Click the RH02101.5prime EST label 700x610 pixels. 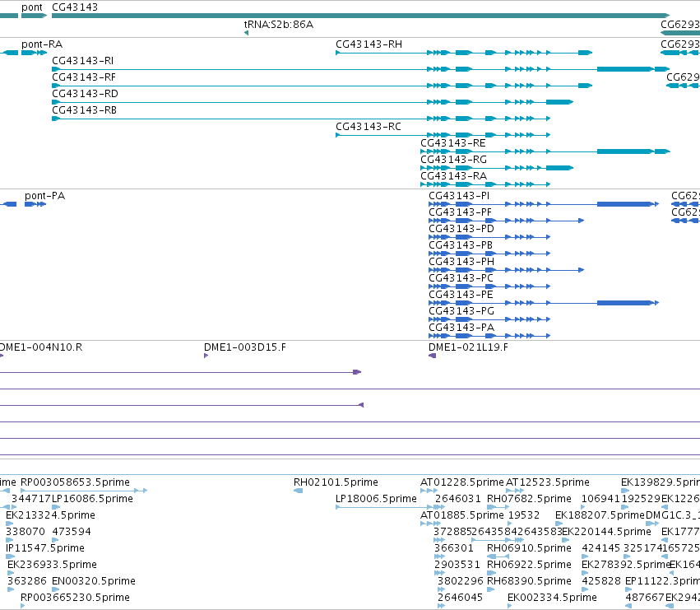[x=336, y=482]
